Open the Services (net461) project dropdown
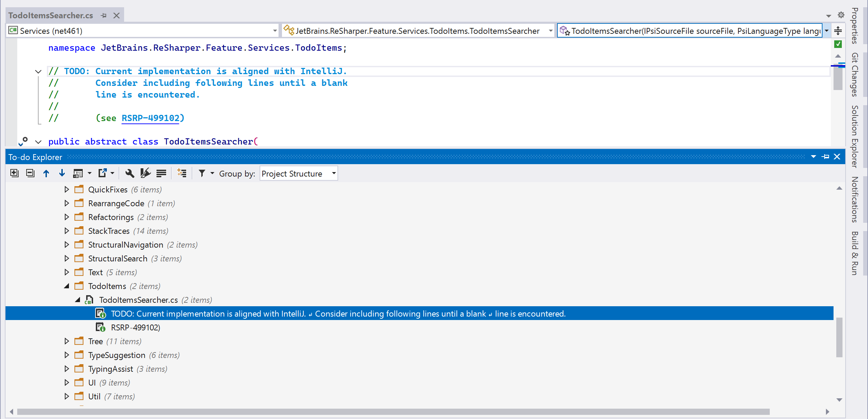 (x=275, y=31)
